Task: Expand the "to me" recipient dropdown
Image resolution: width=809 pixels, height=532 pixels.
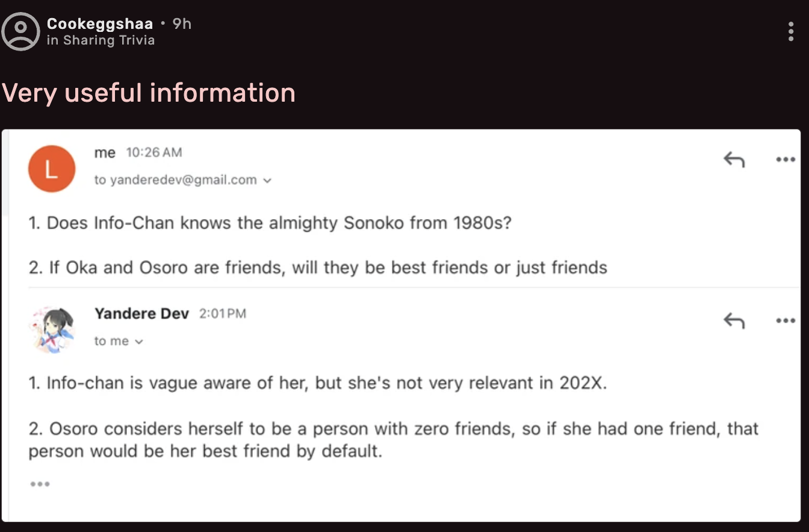Action: pos(139,341)
